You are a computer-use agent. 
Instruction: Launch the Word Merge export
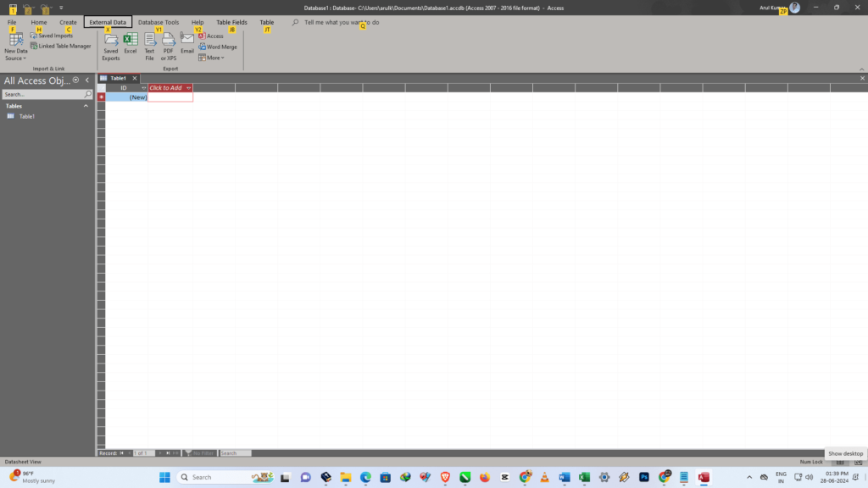[219, 46]
